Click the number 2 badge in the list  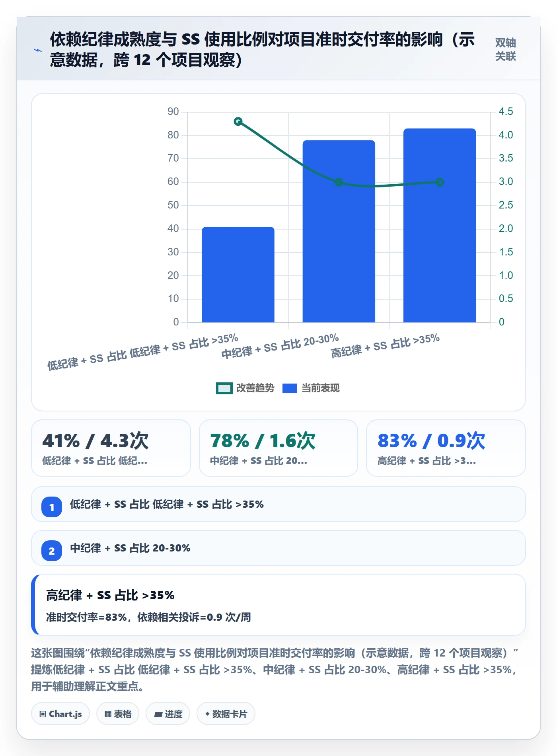52,551
